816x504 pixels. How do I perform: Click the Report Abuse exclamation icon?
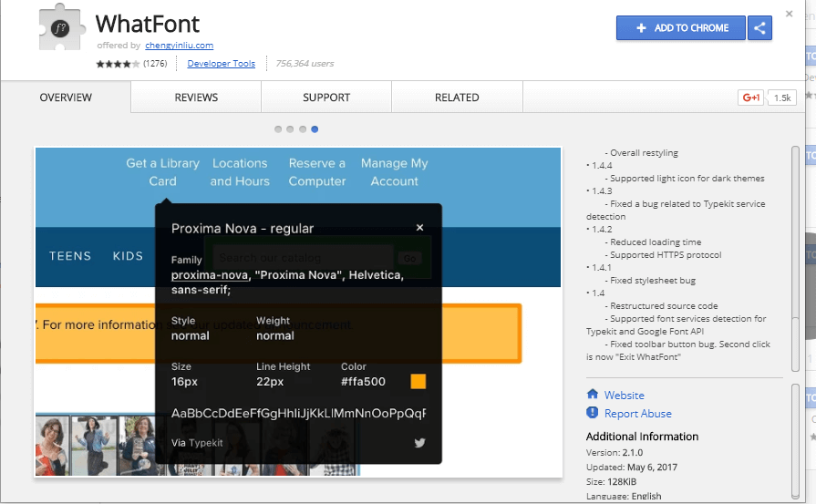(x=593, y=413)
